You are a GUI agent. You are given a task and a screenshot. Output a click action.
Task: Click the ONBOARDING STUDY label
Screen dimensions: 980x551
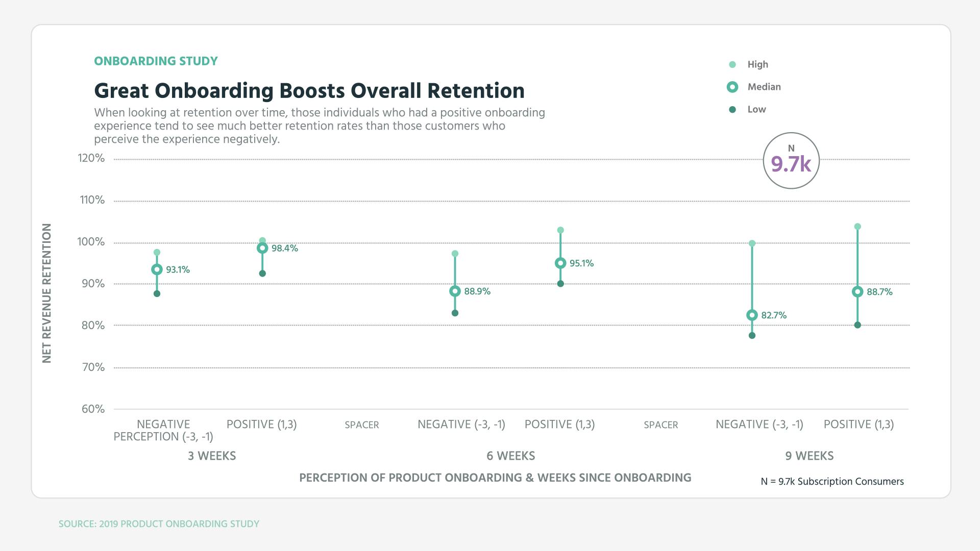tap(156, 61)
